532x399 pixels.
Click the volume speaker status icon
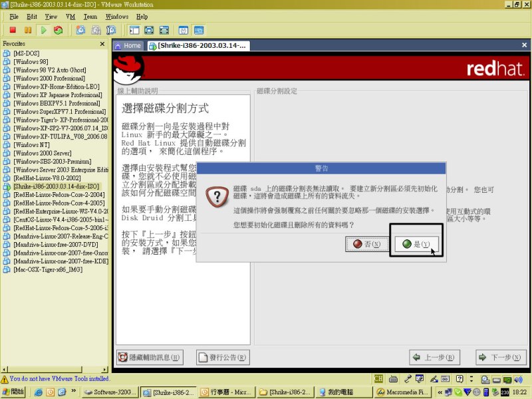point(518,379)
